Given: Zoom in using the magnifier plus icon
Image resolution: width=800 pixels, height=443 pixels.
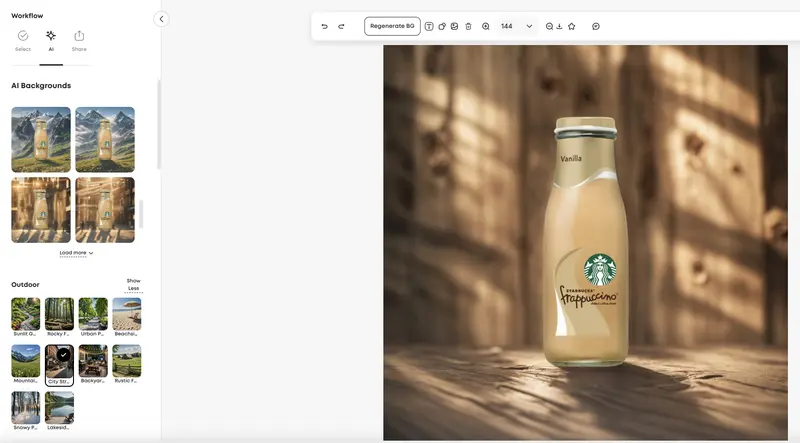Looking at the screenshot, I should pos(486,26).
